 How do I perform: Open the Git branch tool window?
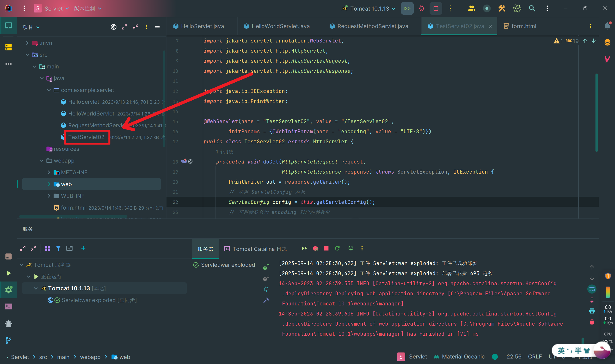point(8,340)
